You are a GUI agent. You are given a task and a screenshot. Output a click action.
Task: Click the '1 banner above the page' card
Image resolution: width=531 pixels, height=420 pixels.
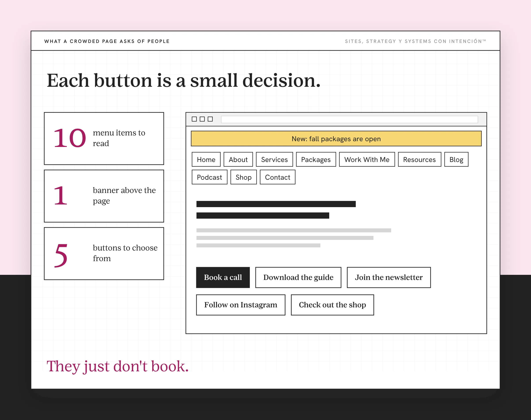click(104, 196)
